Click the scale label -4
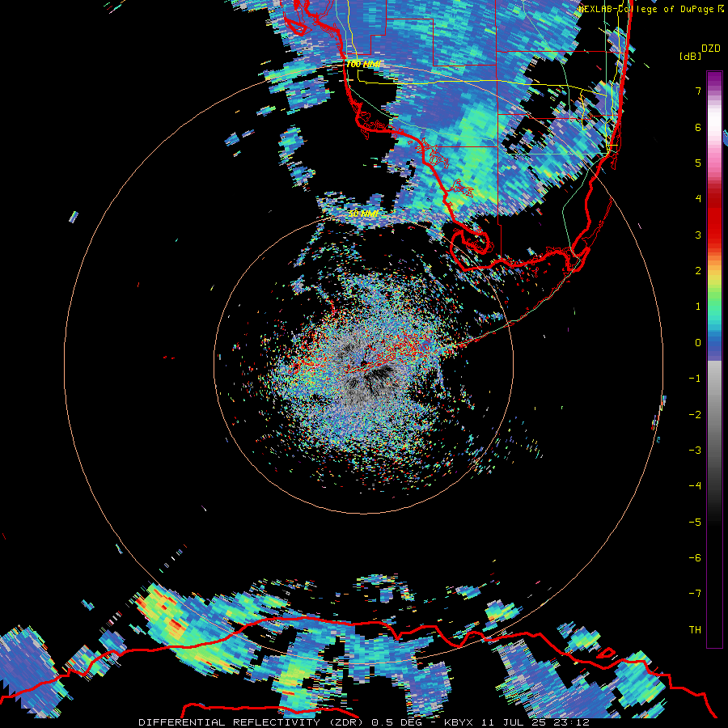 point(695,486)
